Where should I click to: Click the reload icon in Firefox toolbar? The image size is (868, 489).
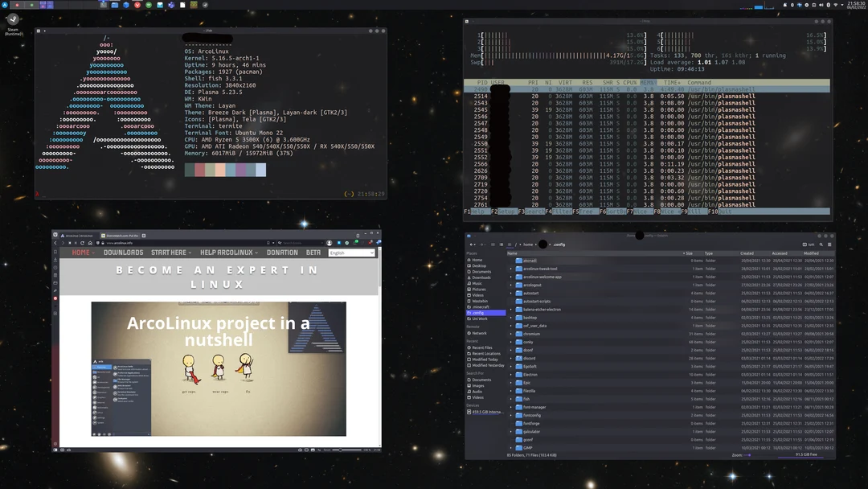[81, 243]
